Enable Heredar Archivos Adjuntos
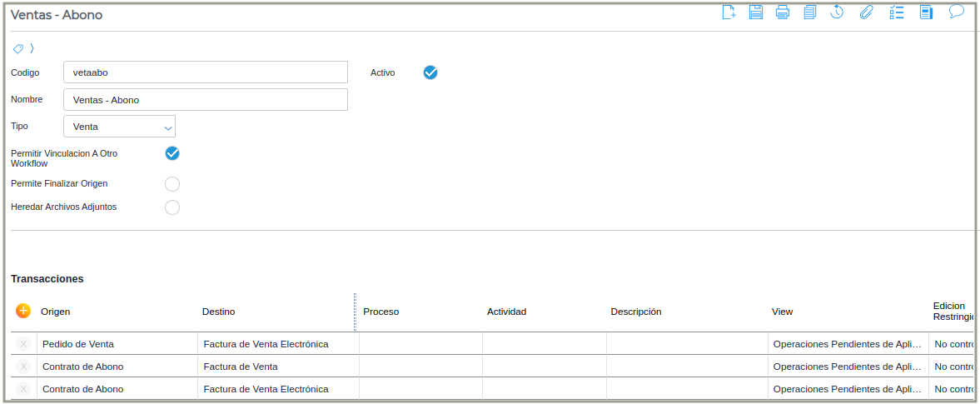The image size is (980, 404). point(172,207)
